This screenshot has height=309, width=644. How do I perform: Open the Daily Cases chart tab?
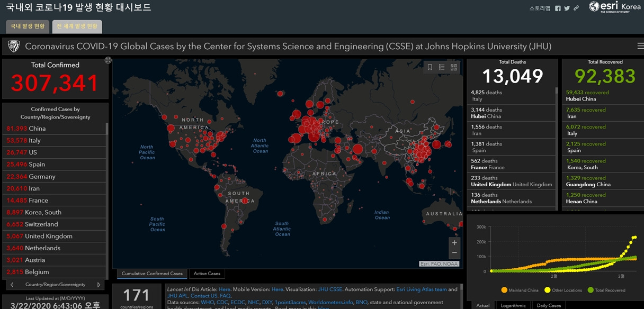549,305
